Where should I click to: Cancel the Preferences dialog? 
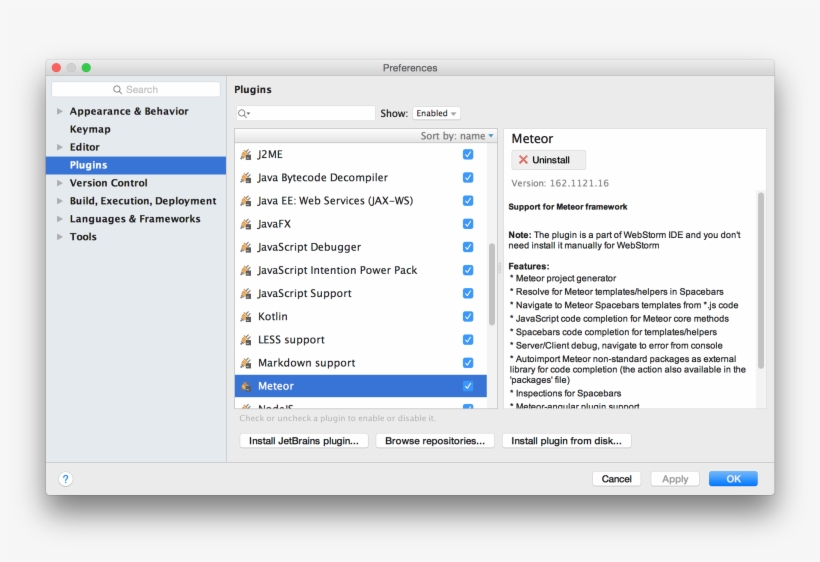point(616,479)
